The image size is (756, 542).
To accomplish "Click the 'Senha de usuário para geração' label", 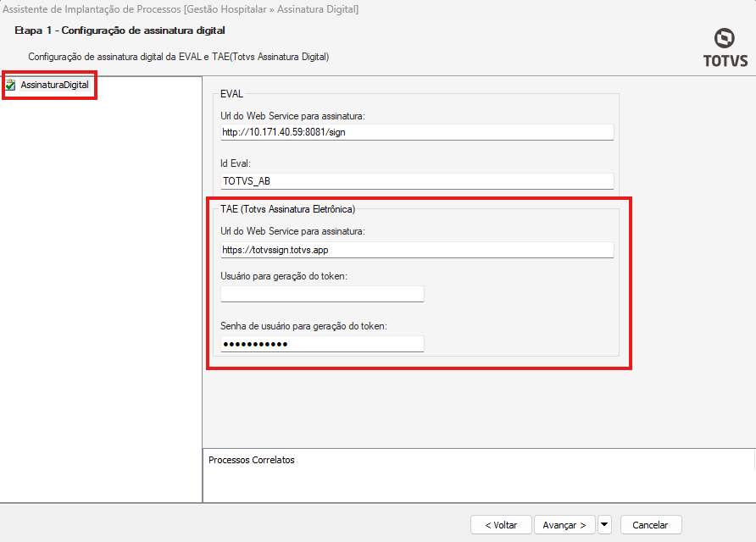I will (303, 326).
